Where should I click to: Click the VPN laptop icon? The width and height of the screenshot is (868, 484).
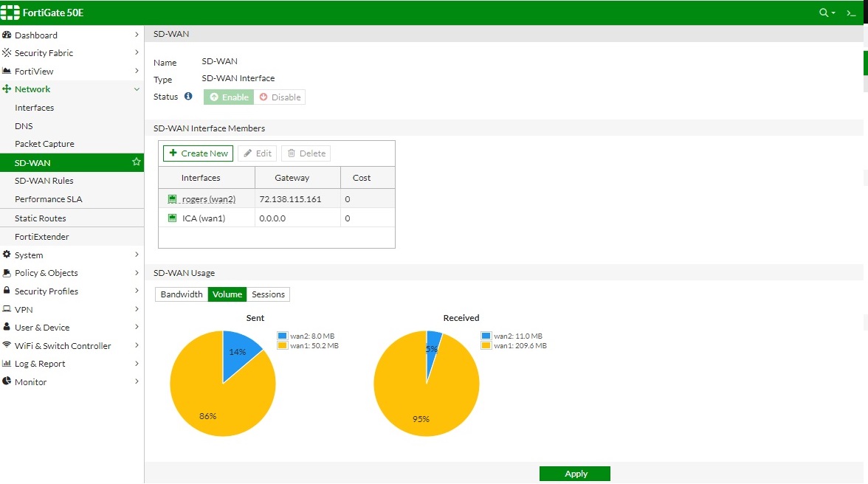(x=7, y=308)
